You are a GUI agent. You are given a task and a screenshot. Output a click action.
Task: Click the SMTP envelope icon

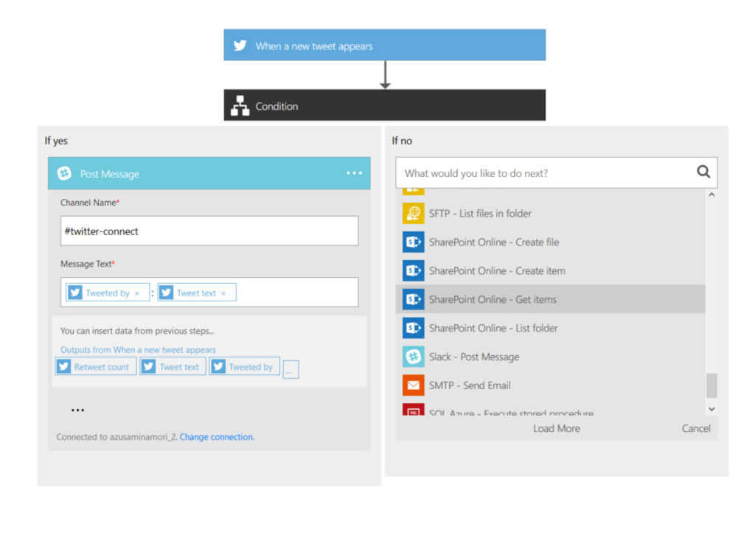click(413, 385)
